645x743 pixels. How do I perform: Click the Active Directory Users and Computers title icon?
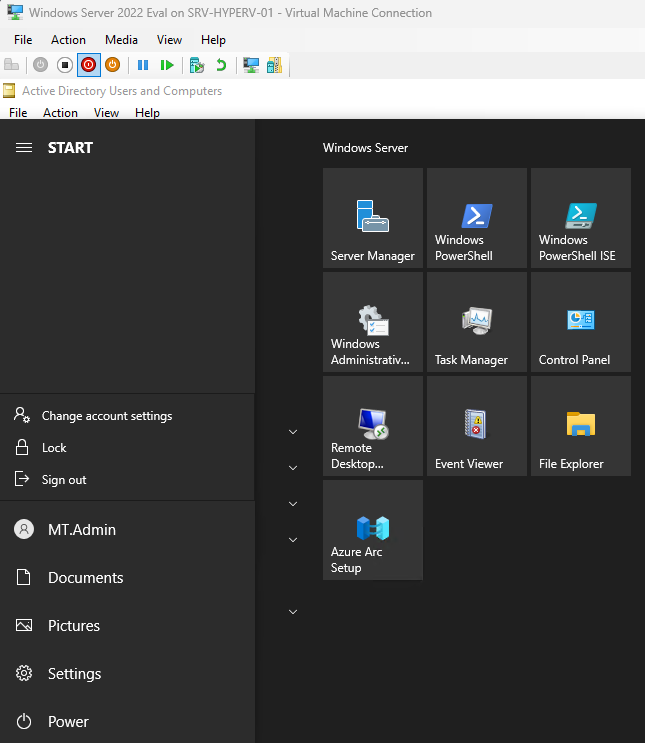(x=9, y=91)
